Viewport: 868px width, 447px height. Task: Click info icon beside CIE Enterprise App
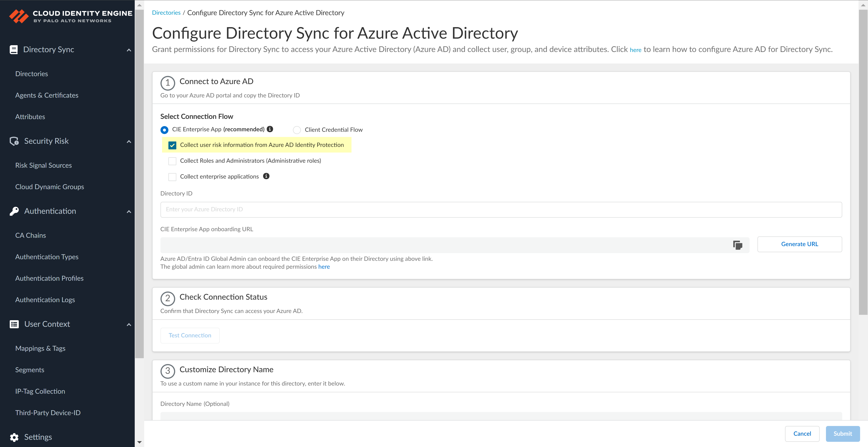pos(270,129)
